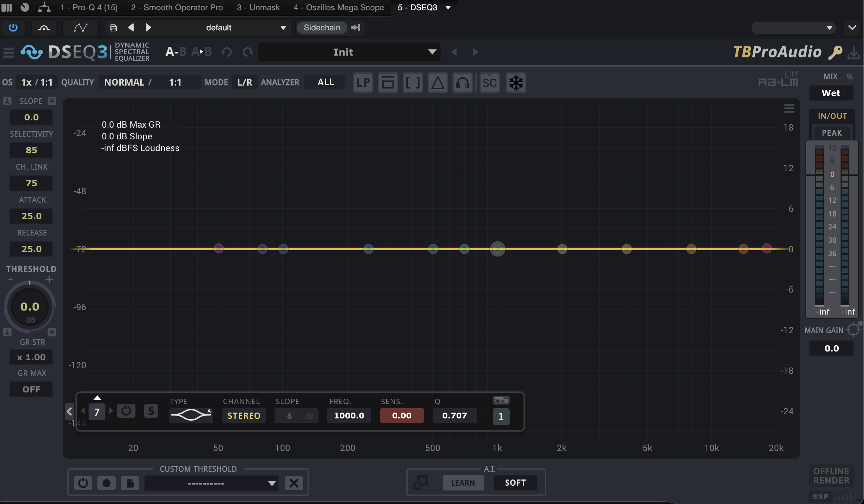
Task: Open the Init preset dropdown
Action: 349,52
